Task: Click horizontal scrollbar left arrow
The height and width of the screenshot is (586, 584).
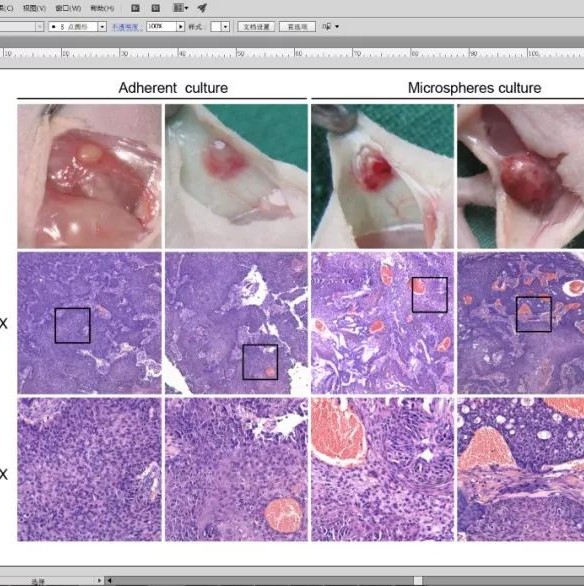Action: (x=109, y=580)
